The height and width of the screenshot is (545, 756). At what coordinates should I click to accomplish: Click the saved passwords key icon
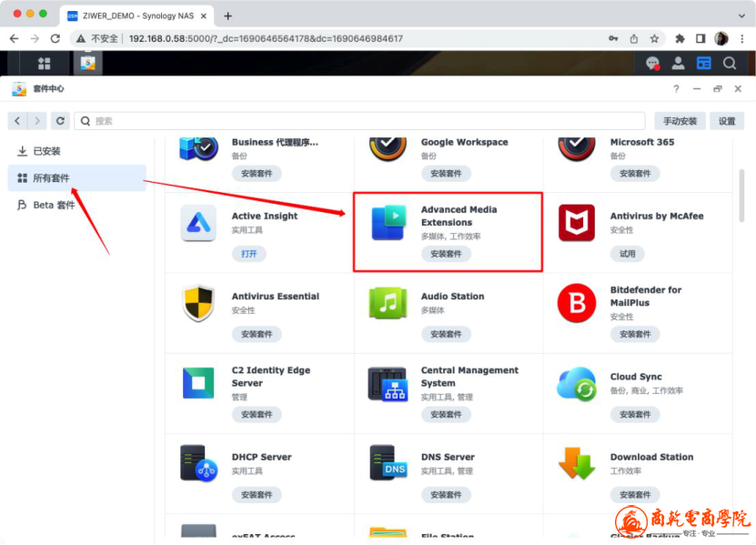click(x=613, y=38)
